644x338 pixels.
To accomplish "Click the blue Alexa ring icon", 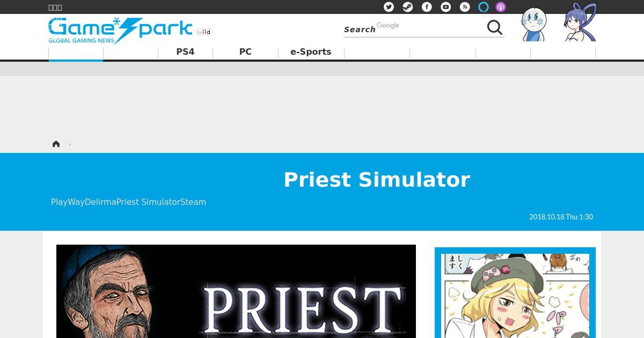I will point(484,7).
